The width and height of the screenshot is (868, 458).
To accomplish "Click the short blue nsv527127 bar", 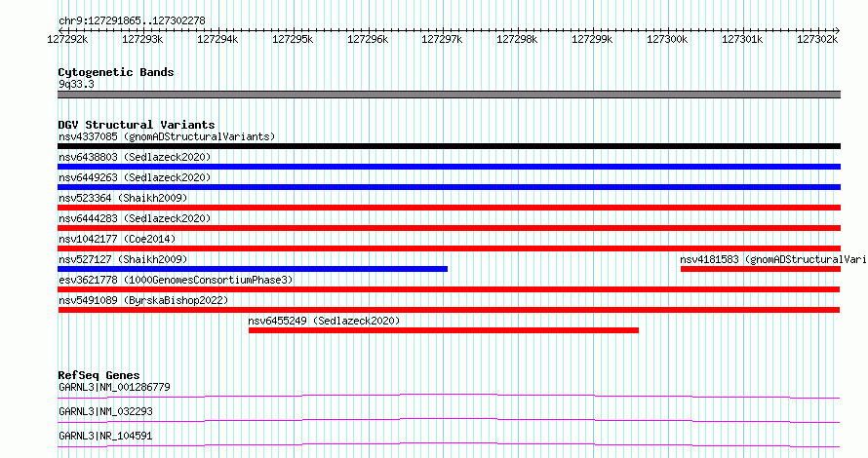I will 253,269.
